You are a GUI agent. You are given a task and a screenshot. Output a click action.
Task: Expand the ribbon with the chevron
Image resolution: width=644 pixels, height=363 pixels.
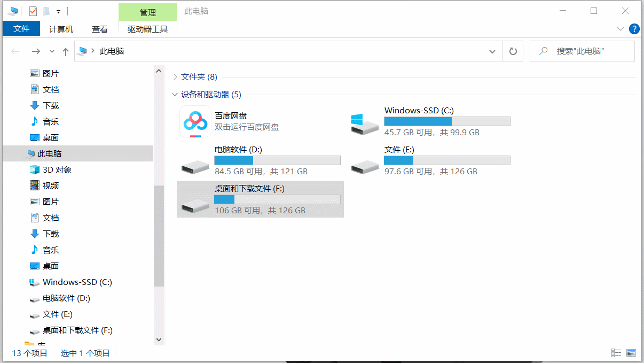(620, 29)
